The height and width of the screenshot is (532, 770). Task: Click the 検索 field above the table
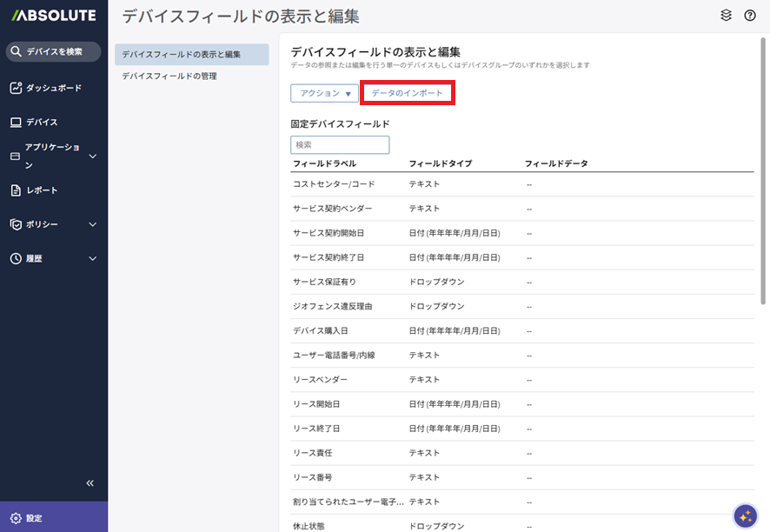pos(340,145)
